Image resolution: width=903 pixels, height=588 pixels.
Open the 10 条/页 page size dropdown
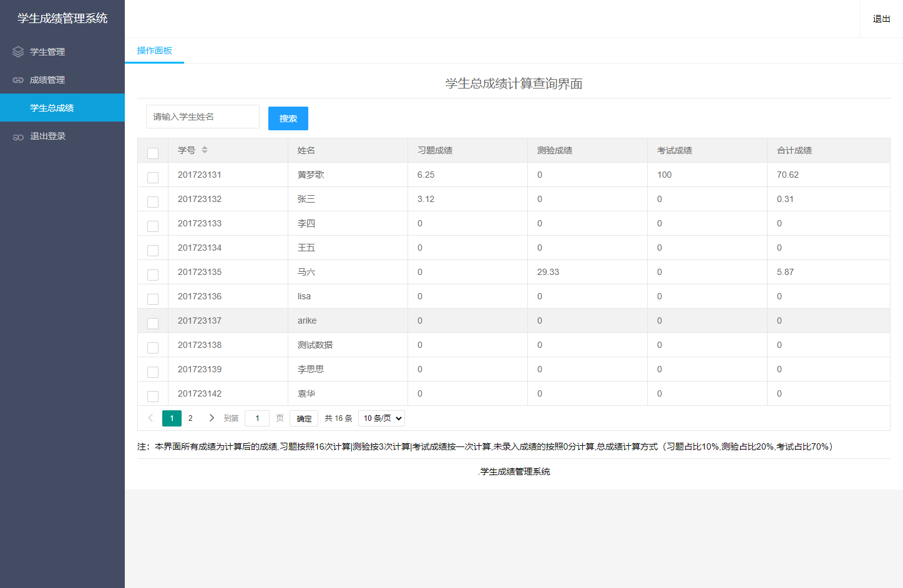tap(382, 418)
